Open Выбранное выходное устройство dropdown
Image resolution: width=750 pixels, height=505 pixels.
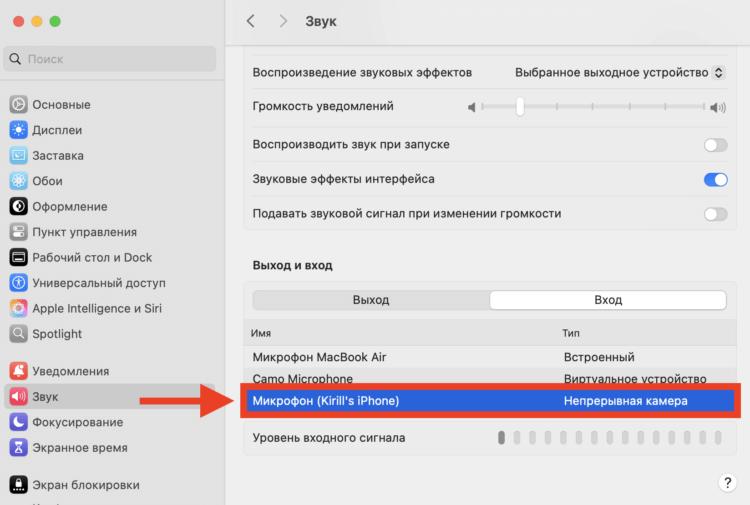pos(620,72)
